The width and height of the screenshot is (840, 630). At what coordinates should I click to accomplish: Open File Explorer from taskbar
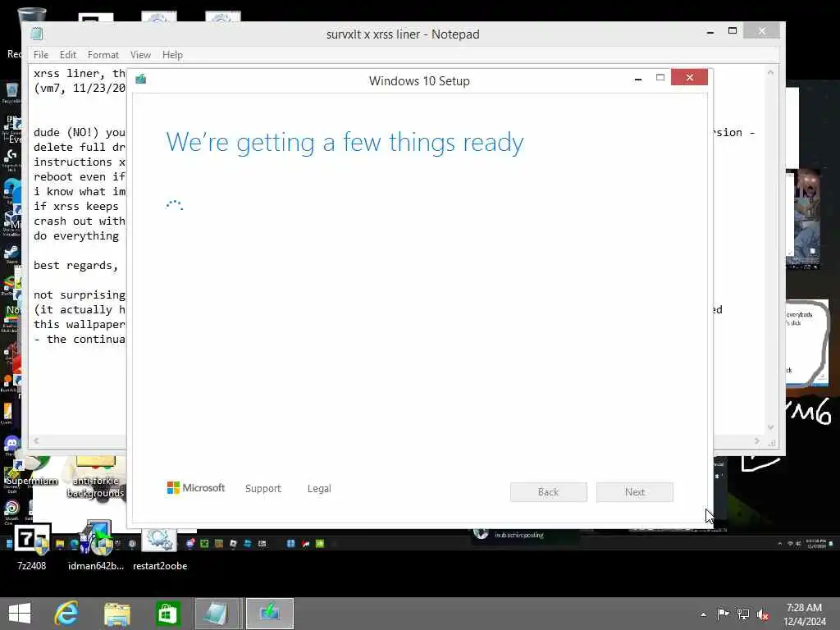(x=116, y=614)
